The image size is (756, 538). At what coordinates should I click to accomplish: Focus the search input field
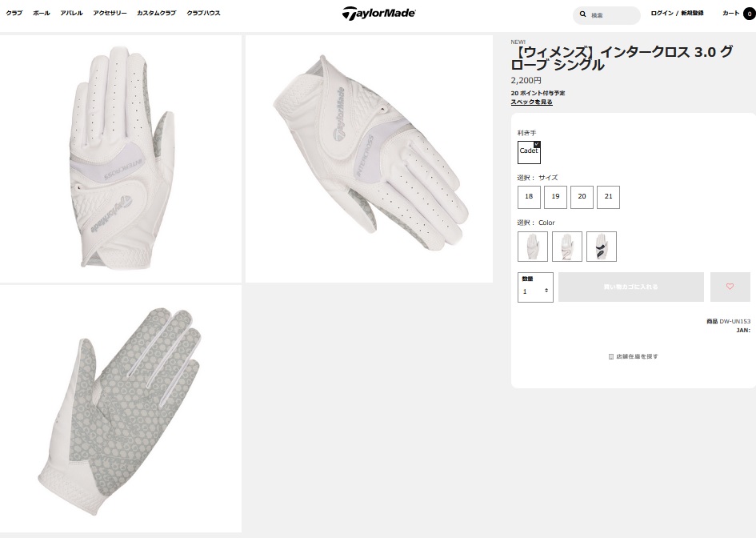612,15
